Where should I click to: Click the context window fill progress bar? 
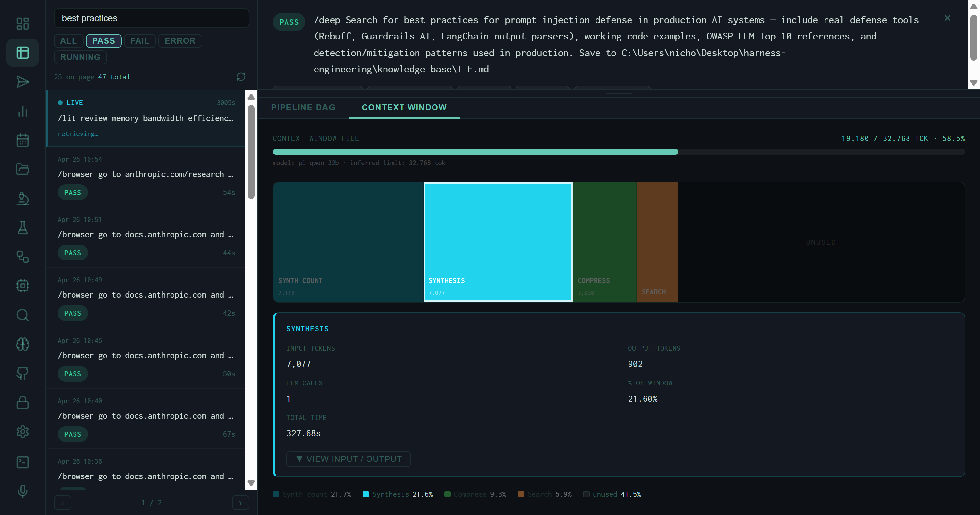point(619,152)
